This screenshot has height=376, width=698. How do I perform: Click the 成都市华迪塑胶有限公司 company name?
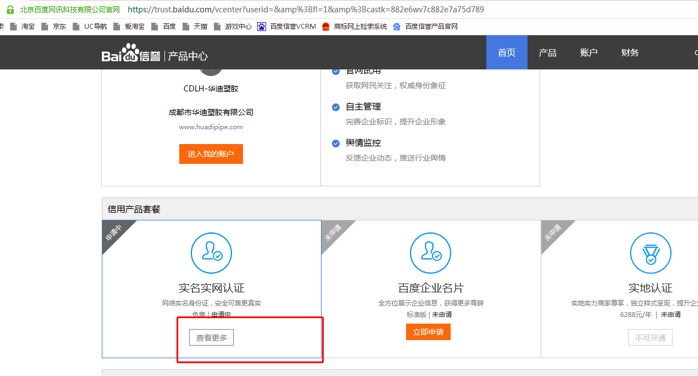(211, 112)
